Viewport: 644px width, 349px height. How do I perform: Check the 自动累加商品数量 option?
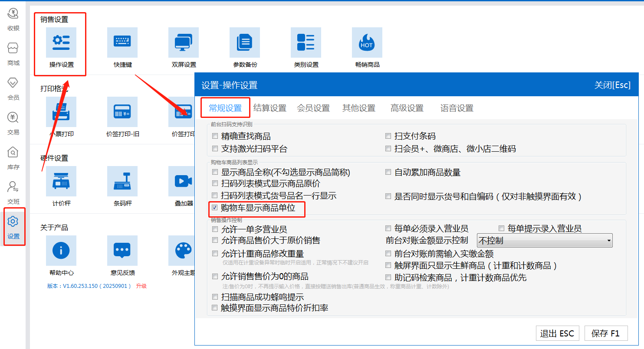click(388, 173)
